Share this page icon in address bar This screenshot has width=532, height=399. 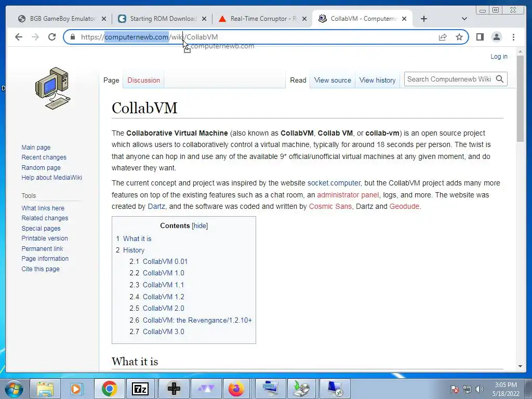pyautogui.click(x=443, y=37)
